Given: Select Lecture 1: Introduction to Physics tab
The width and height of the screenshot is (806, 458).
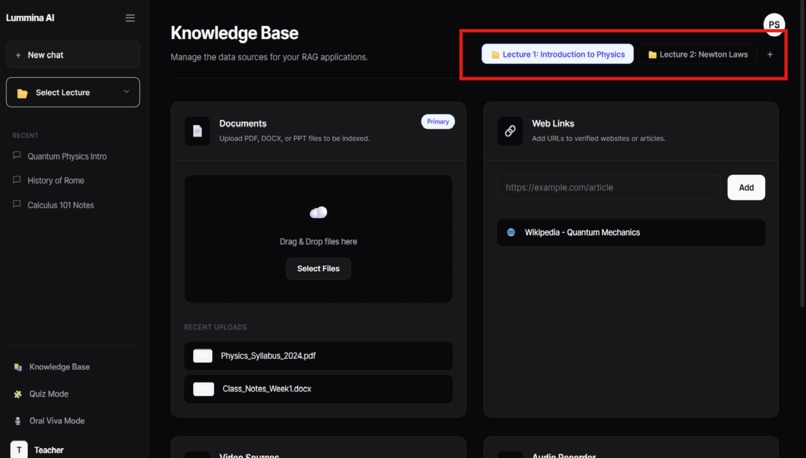Looking at the screenshot, I should [x=558, y=54].
